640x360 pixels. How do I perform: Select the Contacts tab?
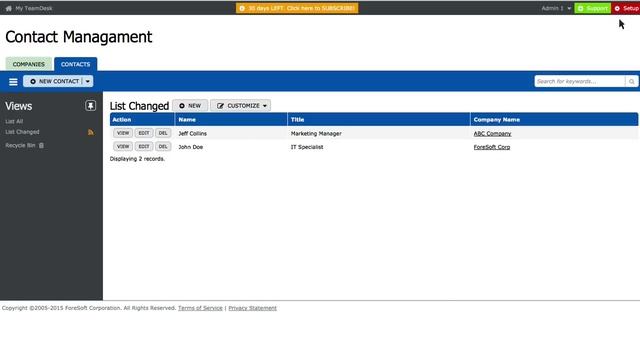pos(76,64)
